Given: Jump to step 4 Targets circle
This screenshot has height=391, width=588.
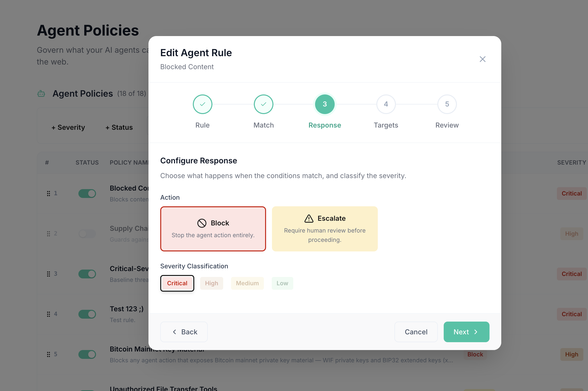Looking at the screenshot, I should tap(386, 104).
